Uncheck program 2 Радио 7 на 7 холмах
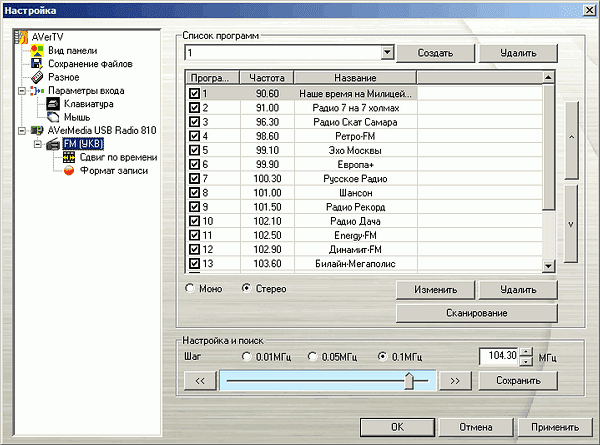600x445 pixels. pyautogui.click(x=194, y=108)
